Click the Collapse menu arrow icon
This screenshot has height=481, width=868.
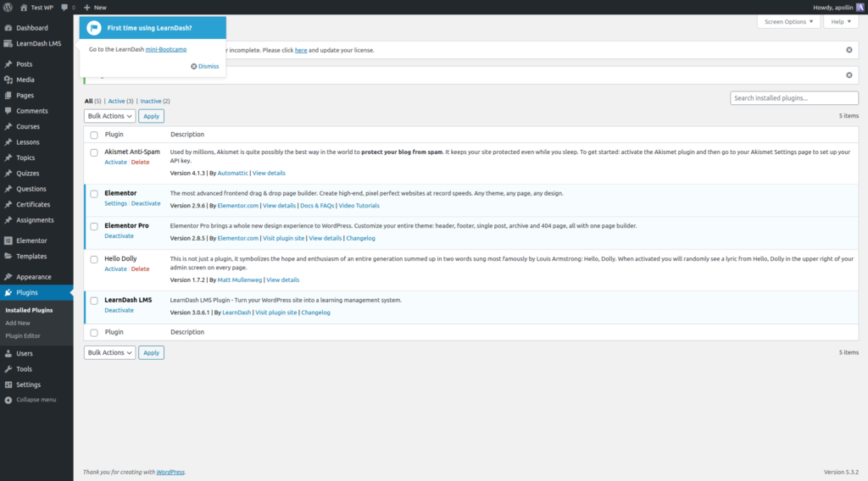8,400
